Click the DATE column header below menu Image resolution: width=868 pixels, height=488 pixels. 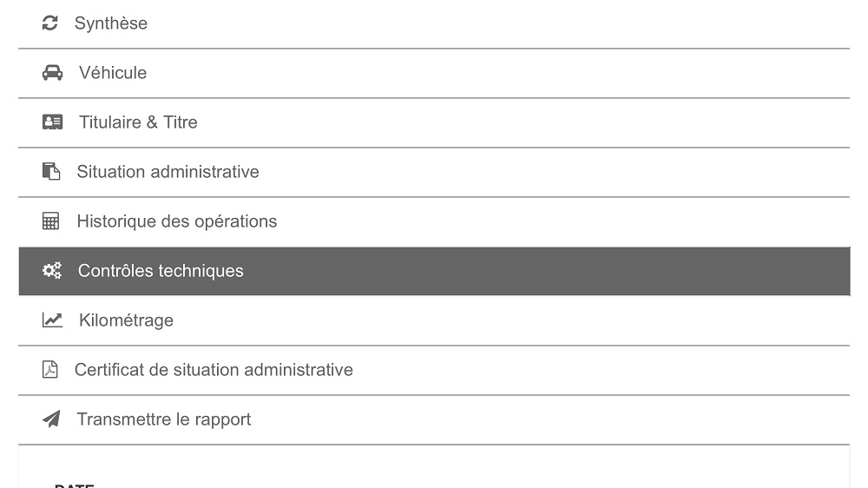pos(74,485)
